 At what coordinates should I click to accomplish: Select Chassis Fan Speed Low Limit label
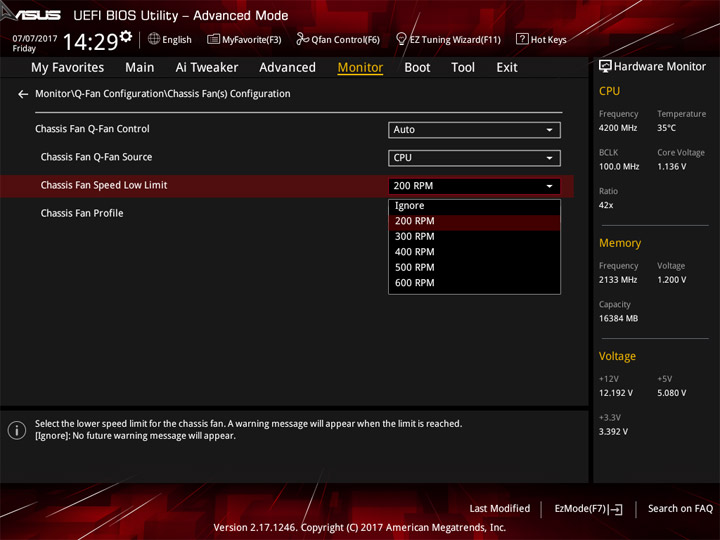104,185
